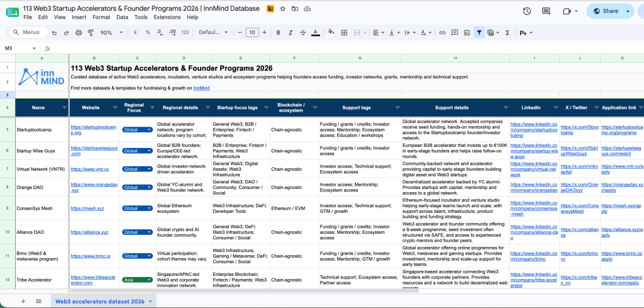Open the horizontal align dropdown
Screen dimensions: 644x308
[x=378, y=33]
